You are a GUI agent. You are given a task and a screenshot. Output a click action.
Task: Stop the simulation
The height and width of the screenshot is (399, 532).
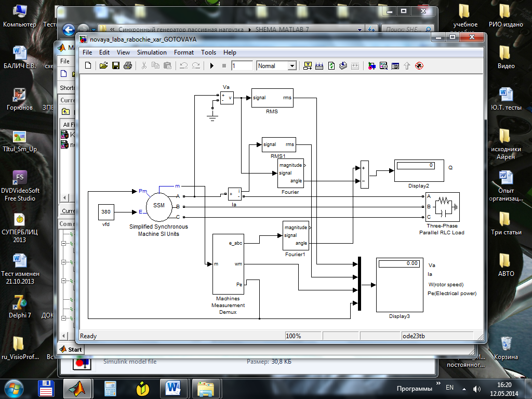[x=224, y=65]
